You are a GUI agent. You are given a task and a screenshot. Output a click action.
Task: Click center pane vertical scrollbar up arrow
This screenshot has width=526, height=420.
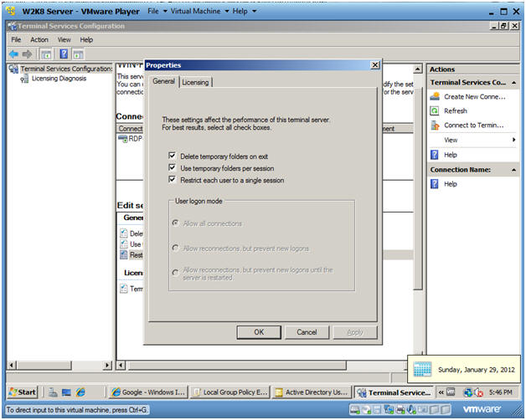[x=417, y=69]
